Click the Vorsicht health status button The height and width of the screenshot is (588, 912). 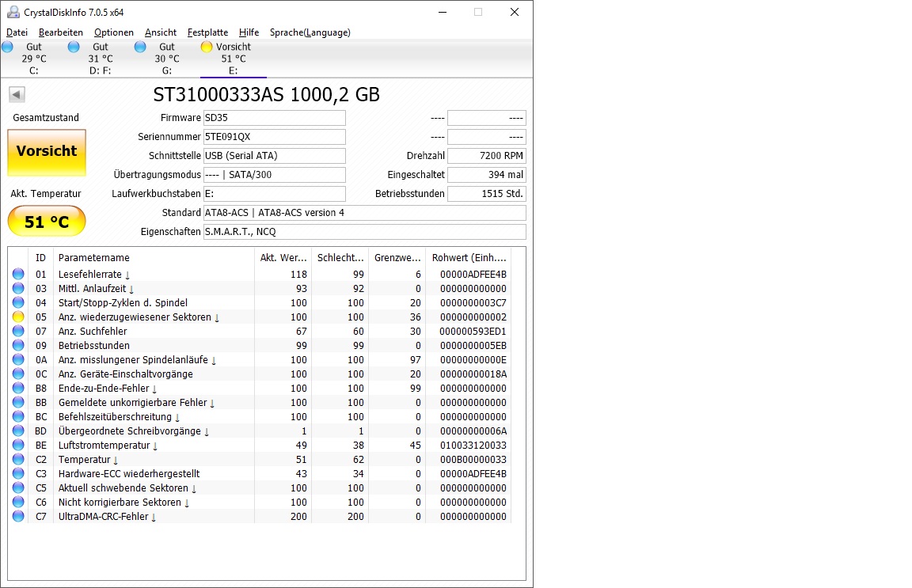point(47,153)
